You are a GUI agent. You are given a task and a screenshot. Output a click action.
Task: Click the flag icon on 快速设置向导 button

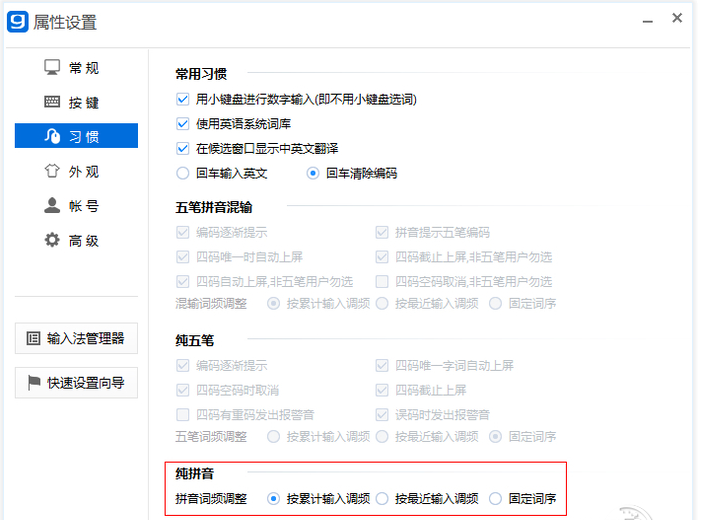[x=34, y=383]
